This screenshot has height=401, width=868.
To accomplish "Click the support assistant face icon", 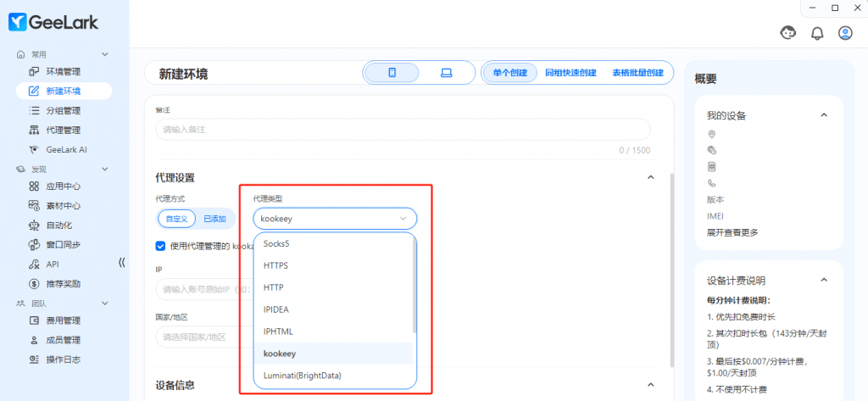I will 787,33.
